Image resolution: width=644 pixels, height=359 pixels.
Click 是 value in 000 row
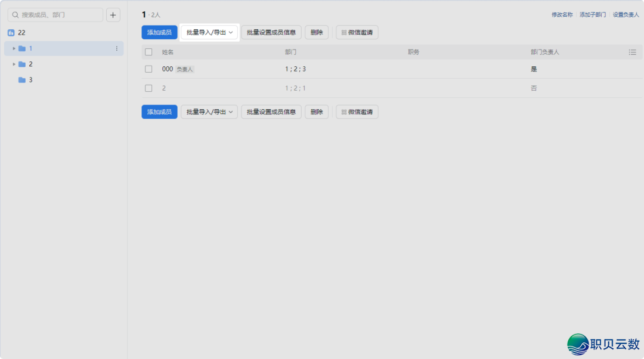click(534, 69)
